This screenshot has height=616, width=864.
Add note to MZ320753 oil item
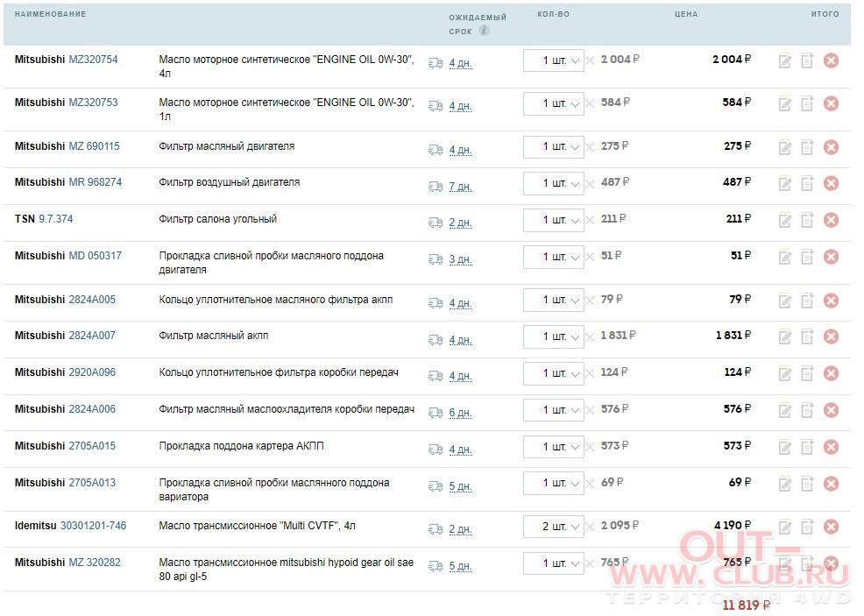click(807, 103)
